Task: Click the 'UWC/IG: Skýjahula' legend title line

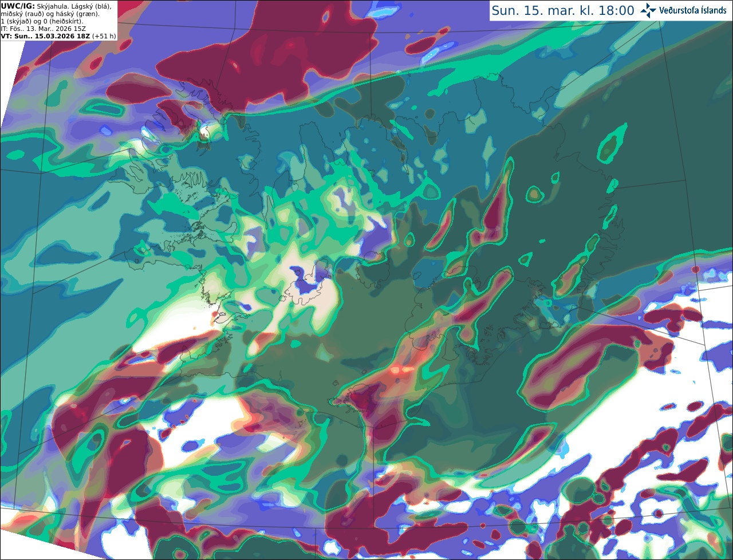Action: [x=56, y=6]
